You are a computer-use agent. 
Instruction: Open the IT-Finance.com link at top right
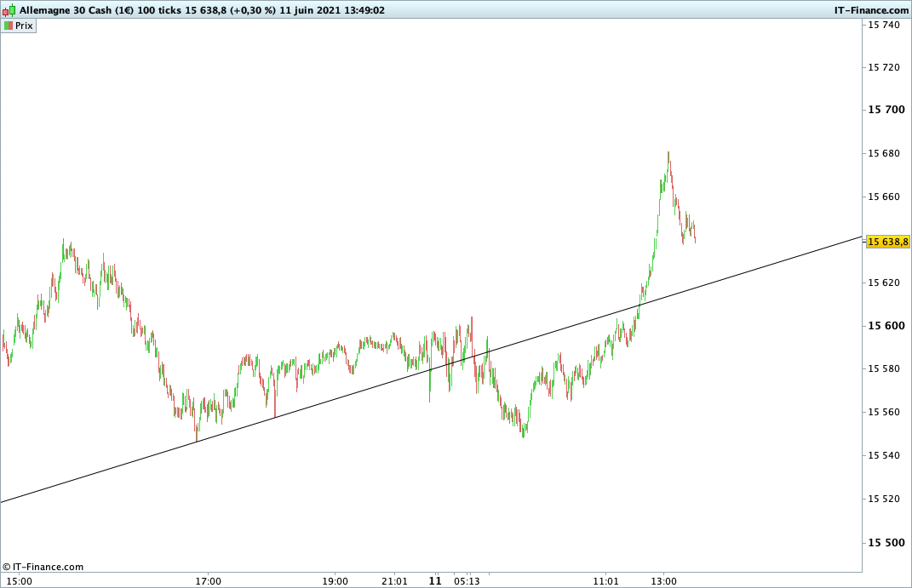pos(871,10)
